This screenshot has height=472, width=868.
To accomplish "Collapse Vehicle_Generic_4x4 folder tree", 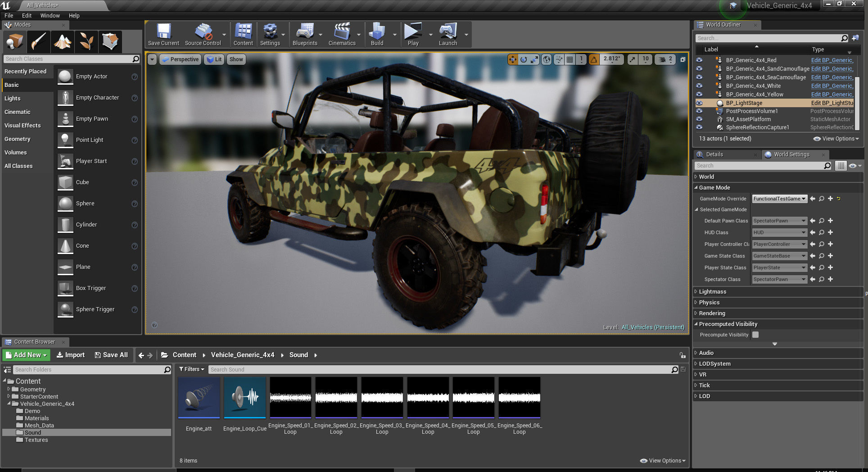I will pos(9,404).
